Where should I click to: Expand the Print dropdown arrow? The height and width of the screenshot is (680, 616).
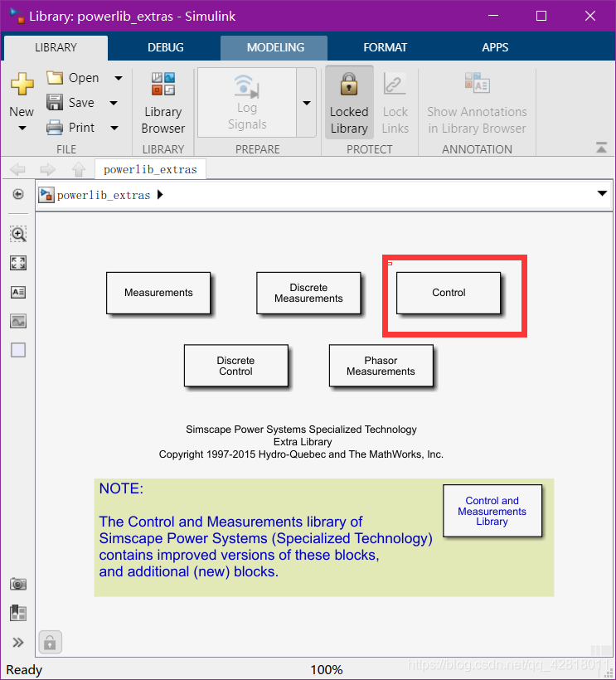114,128
